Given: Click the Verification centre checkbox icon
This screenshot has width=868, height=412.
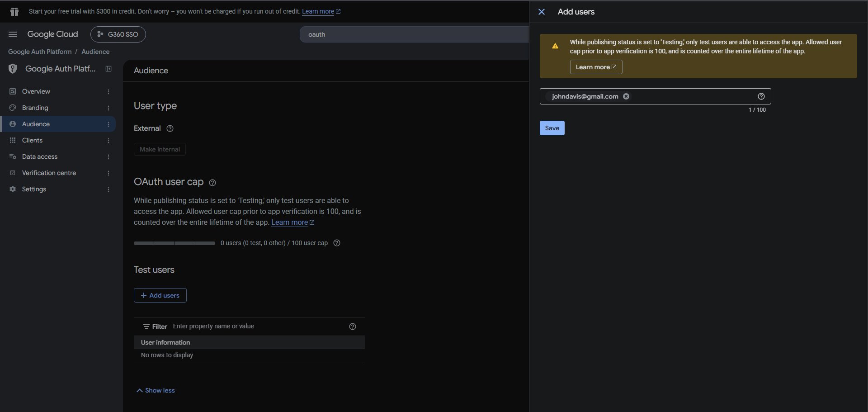Looking at the screenshot, I should pyautogui.click(x=13, y=173).
